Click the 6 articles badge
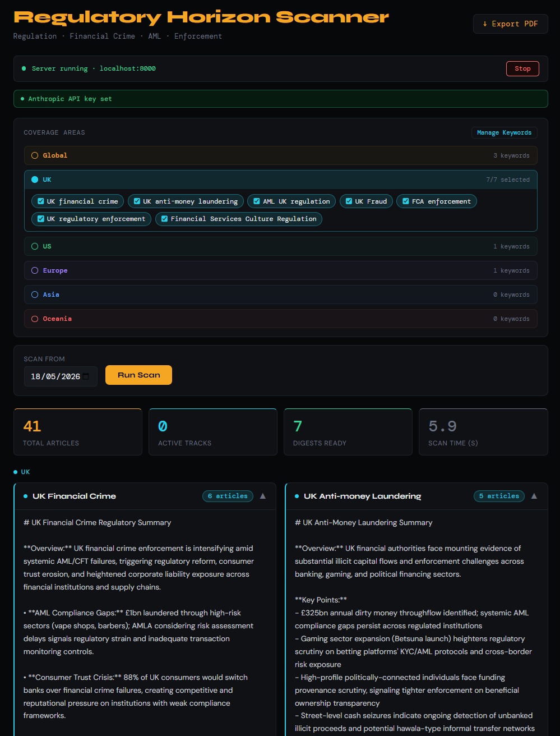This screenshot has width=560, height=736. point(228,496)
